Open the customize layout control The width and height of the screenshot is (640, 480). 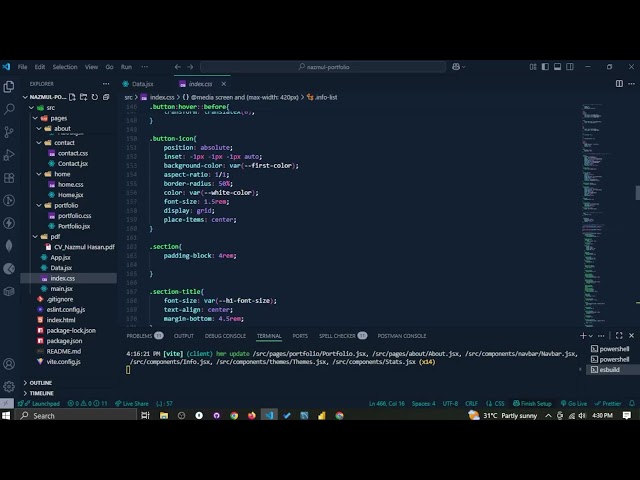(x=533, y=67)
